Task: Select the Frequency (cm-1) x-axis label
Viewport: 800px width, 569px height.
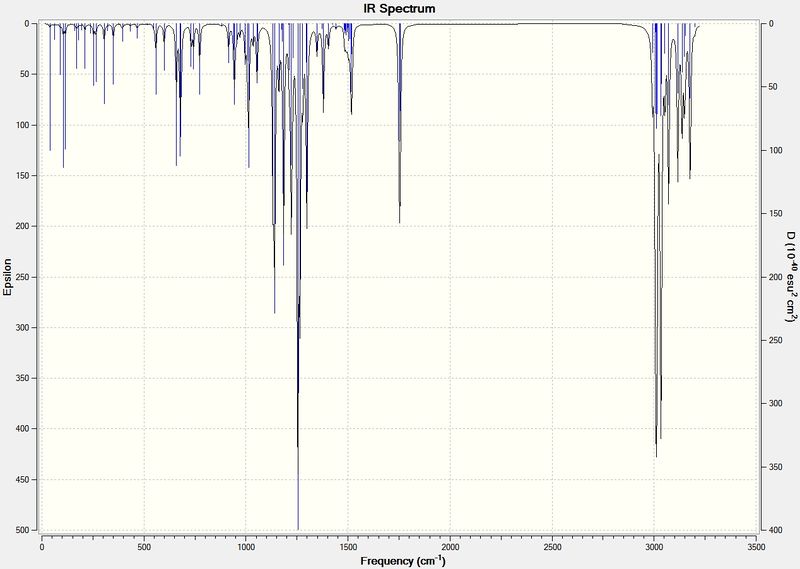Action: (x=403, y=560)
